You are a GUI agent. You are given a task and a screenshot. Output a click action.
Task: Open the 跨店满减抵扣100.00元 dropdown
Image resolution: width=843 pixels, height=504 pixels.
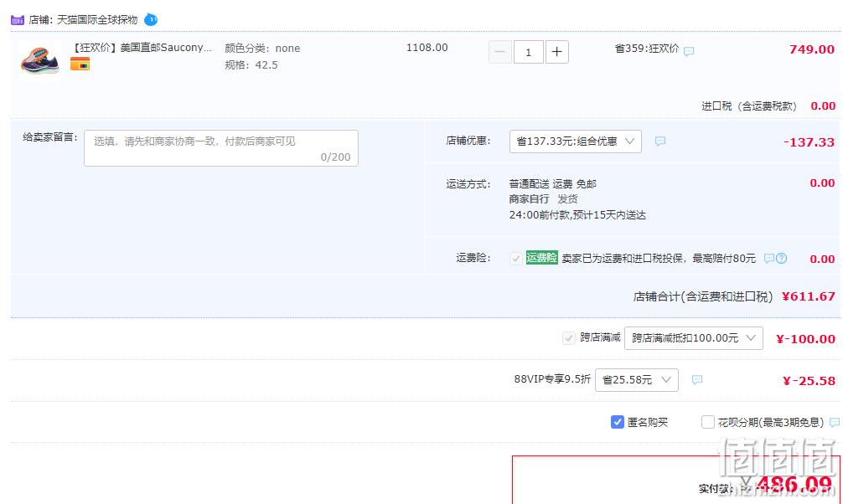click(x=694, y=338)
